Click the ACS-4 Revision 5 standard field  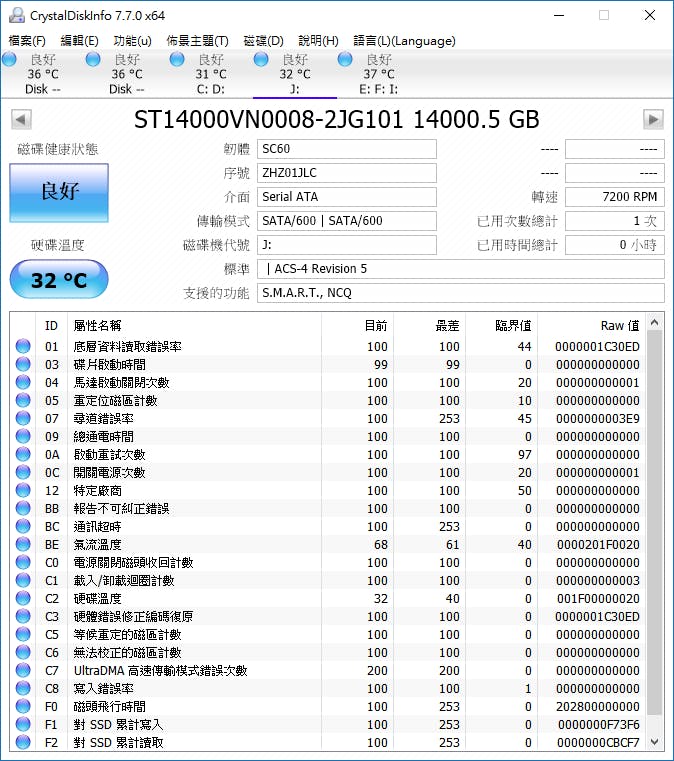(460, 269)
